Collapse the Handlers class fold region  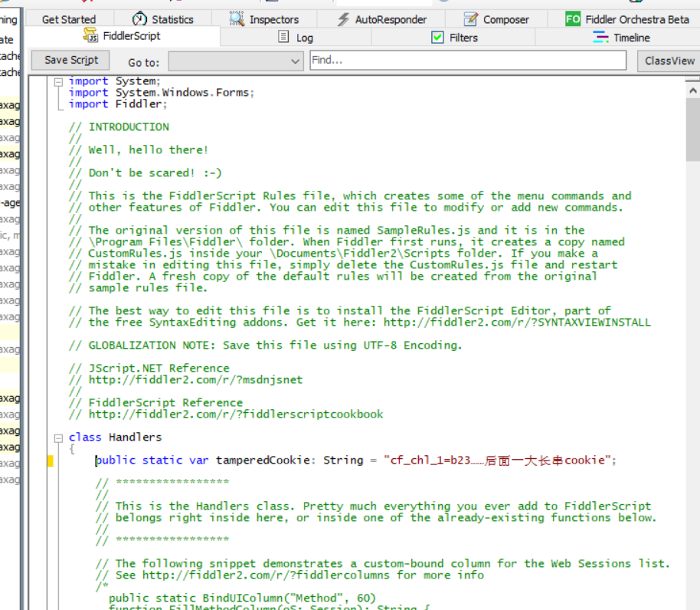[58, 437]
